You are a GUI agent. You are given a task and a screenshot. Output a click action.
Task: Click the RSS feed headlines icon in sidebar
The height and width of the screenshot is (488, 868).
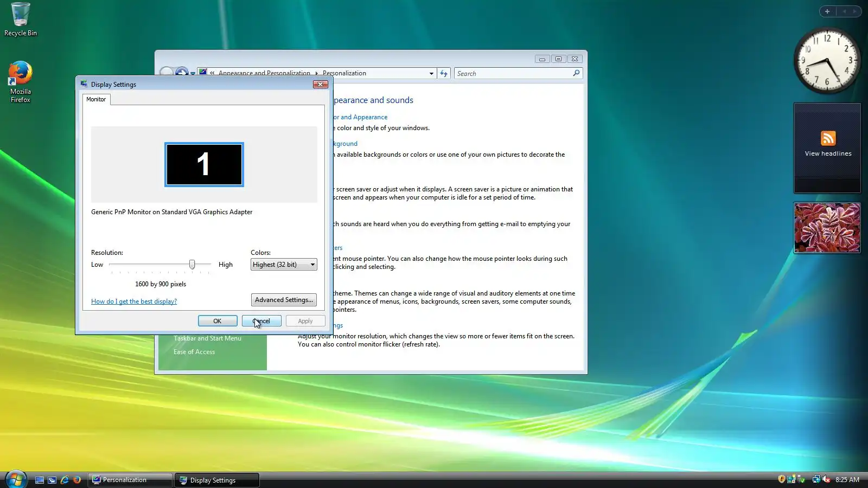(x=828, y=138)
